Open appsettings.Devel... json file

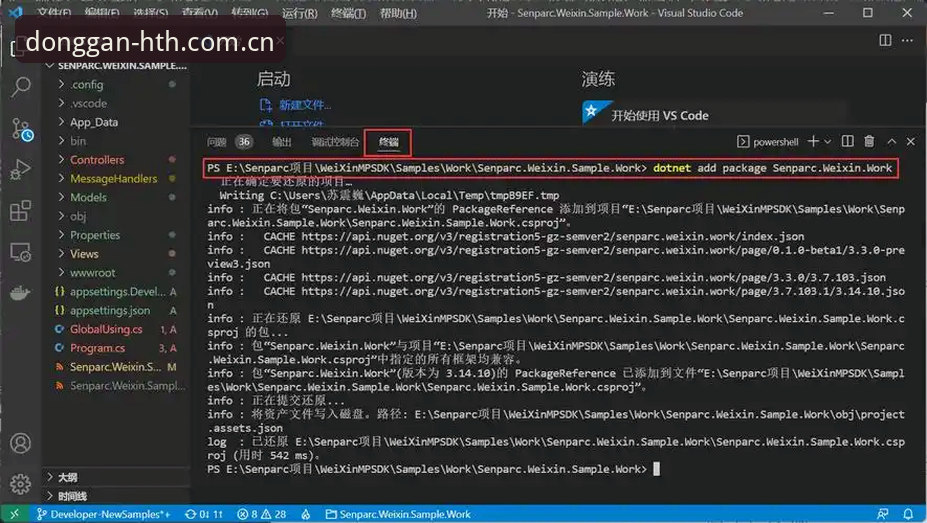pos(116,292)
